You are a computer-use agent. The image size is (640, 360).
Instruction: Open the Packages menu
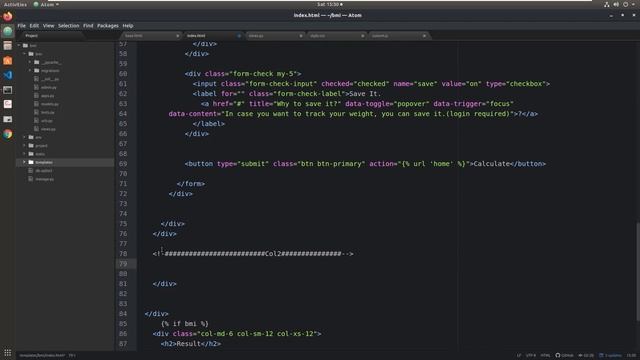(x=108, y=26)
